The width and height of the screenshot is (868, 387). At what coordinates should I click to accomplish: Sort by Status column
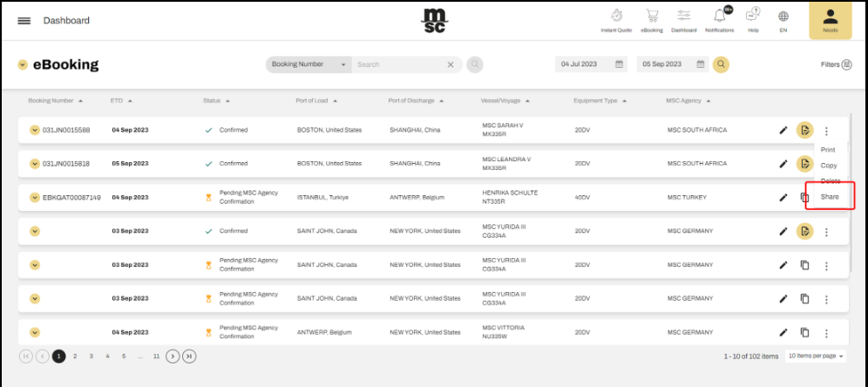click(216, 101)
